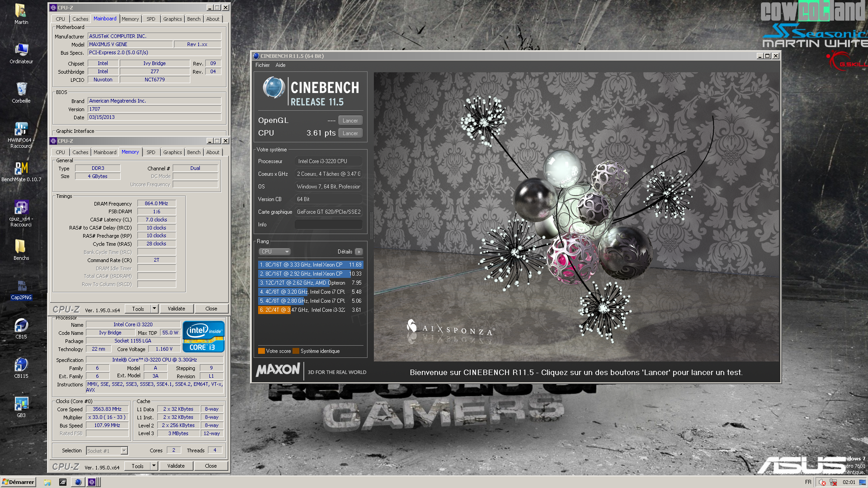Click Validate in the Memory CPU-Z window

[176, 309]
